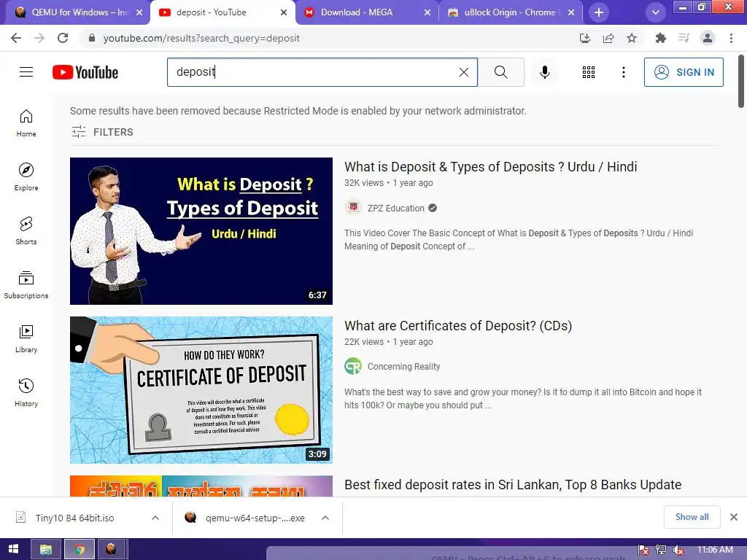Expand Tiny10 B4 64bit.iso download options
The height and width of the screenshot is (560, 747).
pyautogui.click(x=155, y=518)
